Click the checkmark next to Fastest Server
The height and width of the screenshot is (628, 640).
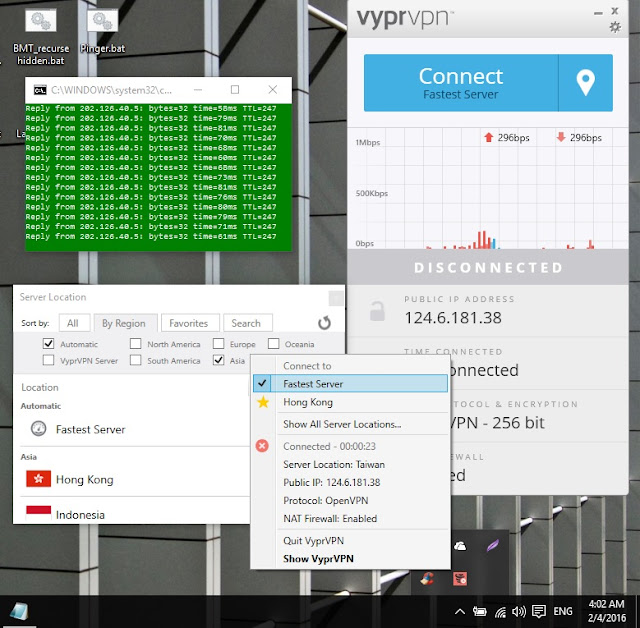coord(262,383)
